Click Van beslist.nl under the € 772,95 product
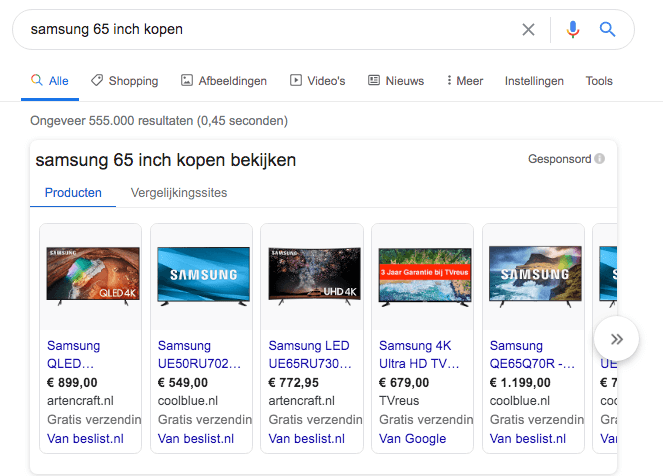This screenshot has height=476, width=663. click(307, 438)
